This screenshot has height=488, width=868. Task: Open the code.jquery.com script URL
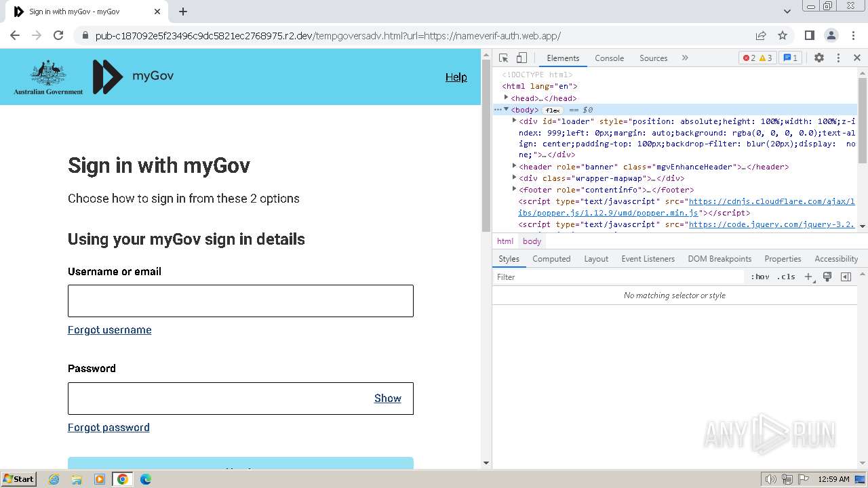click(772, 224)
